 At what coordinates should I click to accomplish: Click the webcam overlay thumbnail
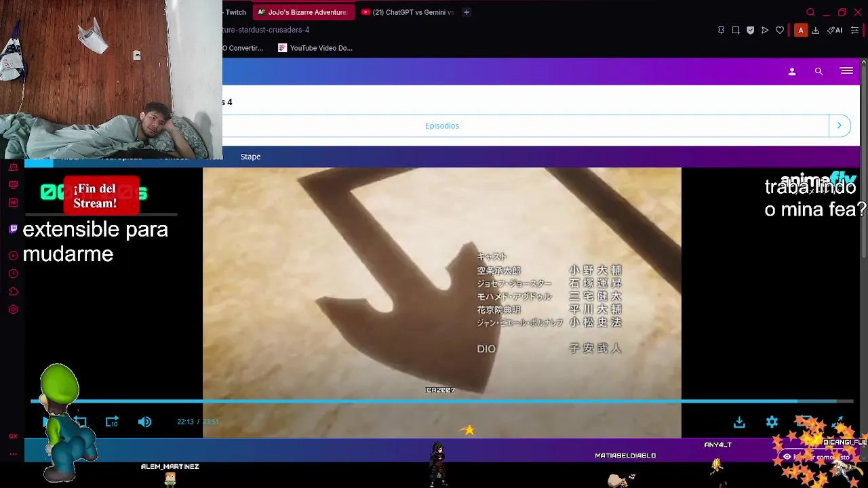(x=111, y=79)
